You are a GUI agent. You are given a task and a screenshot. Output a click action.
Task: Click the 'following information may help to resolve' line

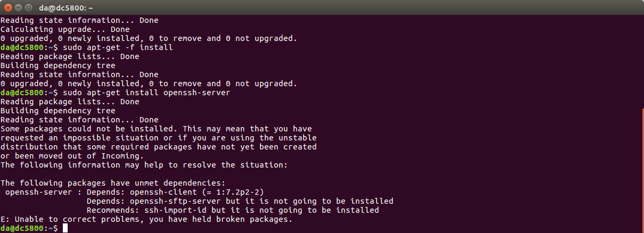coord(144,165)
